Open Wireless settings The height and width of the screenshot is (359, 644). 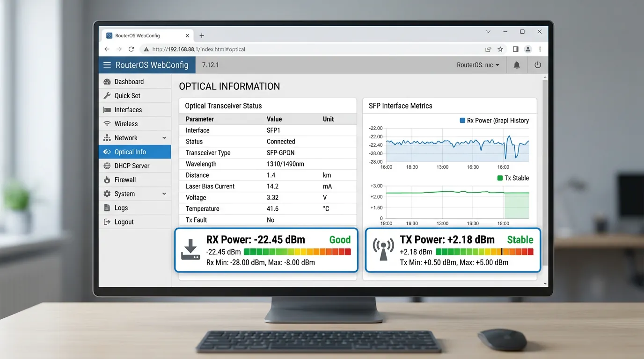(135, 124)
